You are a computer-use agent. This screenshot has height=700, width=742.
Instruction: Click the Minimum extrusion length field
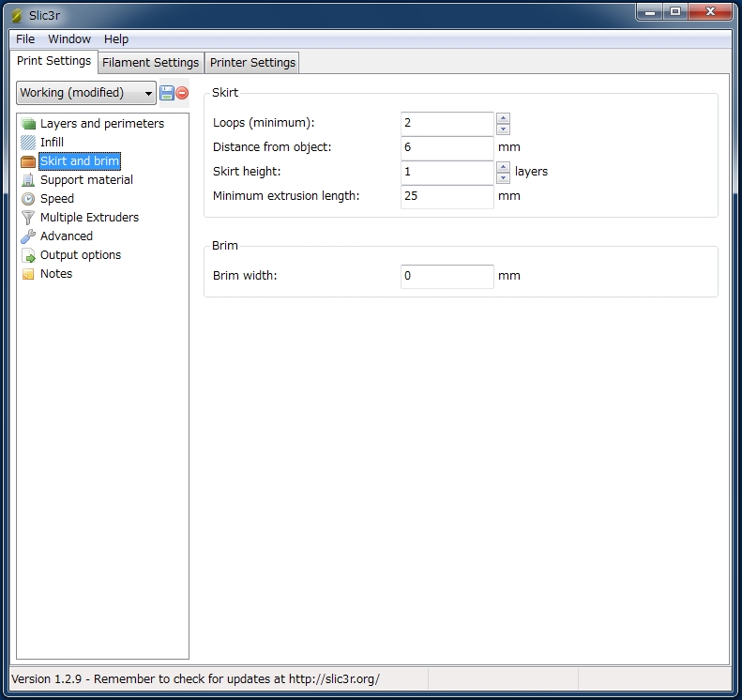[447, 196]
